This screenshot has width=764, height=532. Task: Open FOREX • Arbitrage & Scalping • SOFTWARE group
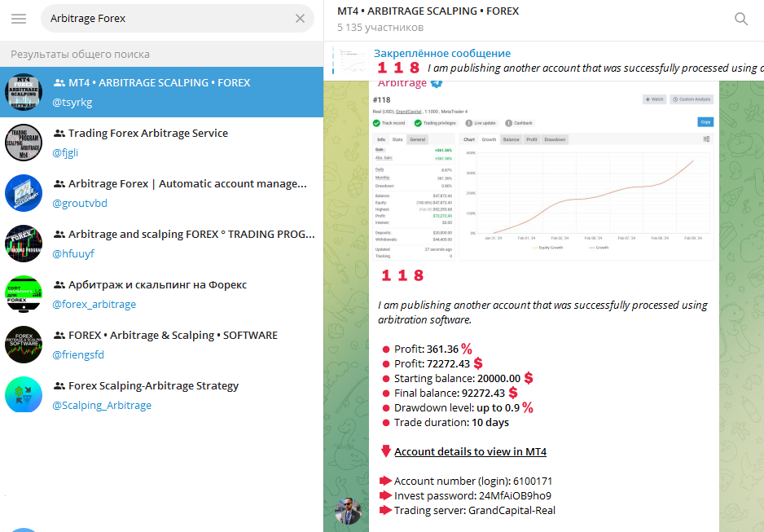pos(162,345)
